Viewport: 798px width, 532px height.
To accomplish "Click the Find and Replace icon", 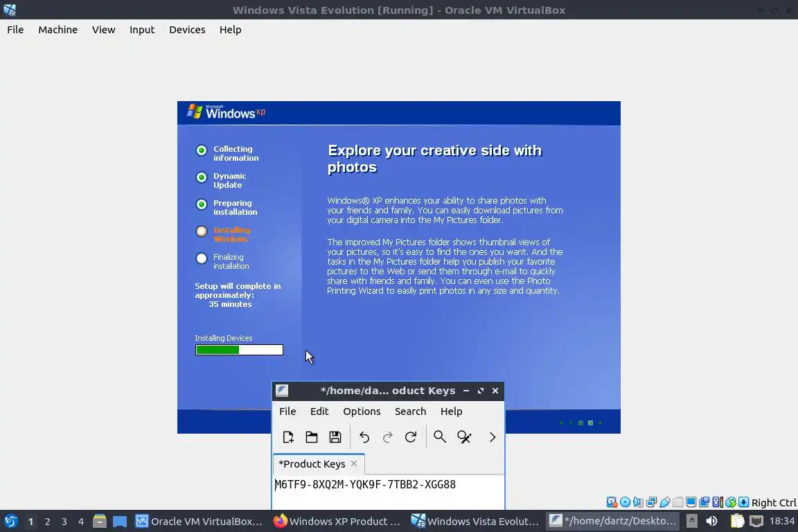I will 464,437.
